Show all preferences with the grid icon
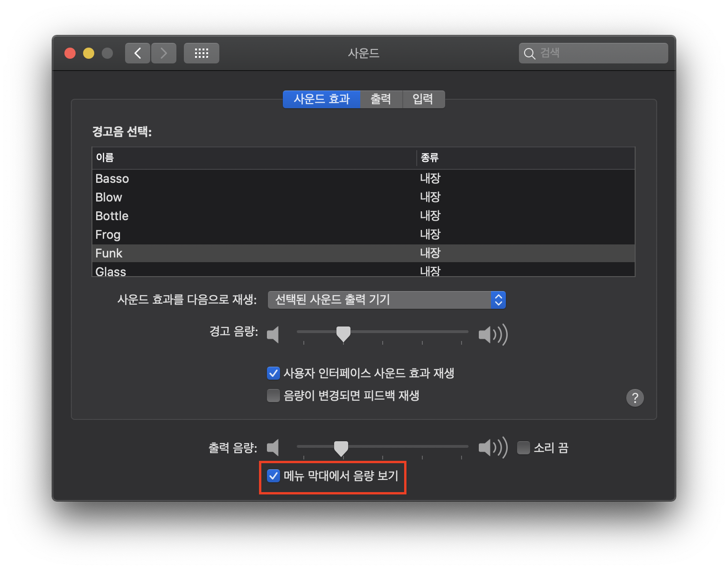728x570 pixels. (x=202, y=53)
